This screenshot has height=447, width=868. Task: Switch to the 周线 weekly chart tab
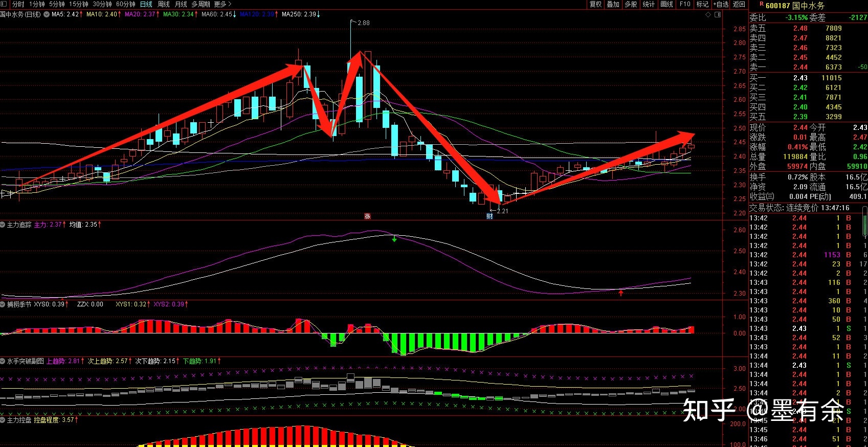tap(164, 4)
